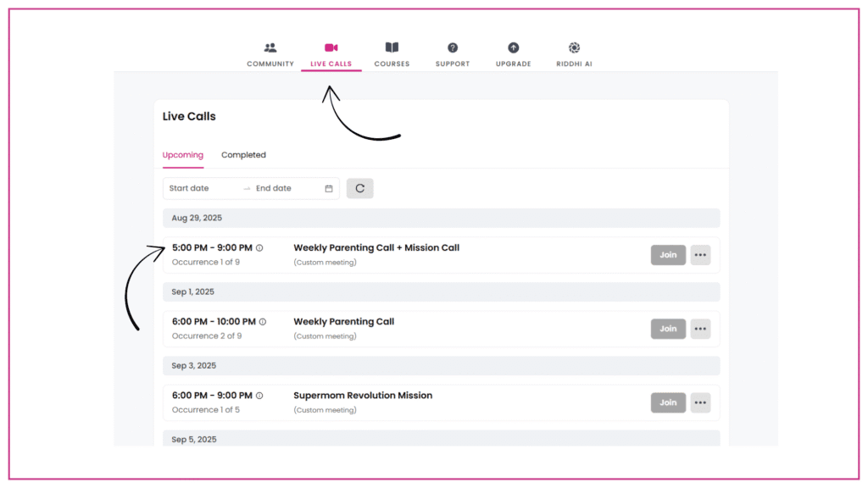Join the Supermom Revolution Mission call
The image size is (868, 488).
coord(668,402)
